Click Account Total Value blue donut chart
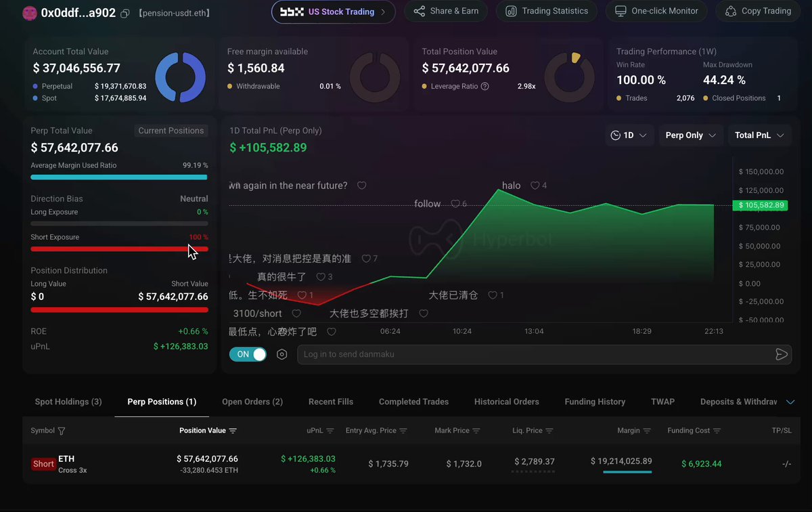The image size is (812, 512). coord(181,77)
